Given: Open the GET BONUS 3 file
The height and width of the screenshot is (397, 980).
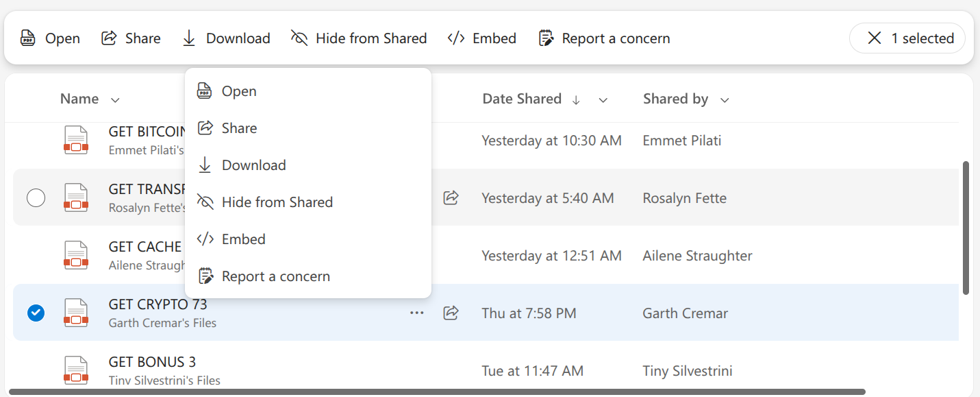Looking at the screenshot, I should (152, 362).
